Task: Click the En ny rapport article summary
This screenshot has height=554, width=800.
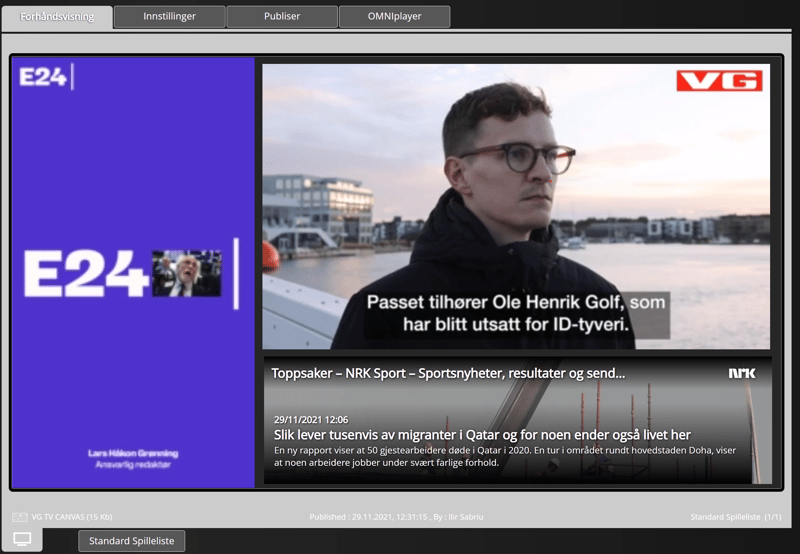Action: pyautogui.click(x=505, y=457)
